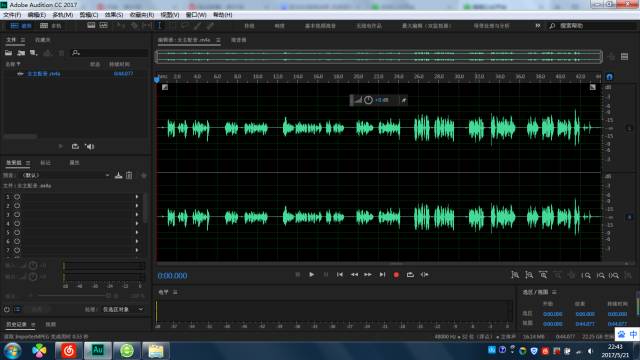Open the Process selection dropdown
Screen dimensions: 640x360
(122, 309)
